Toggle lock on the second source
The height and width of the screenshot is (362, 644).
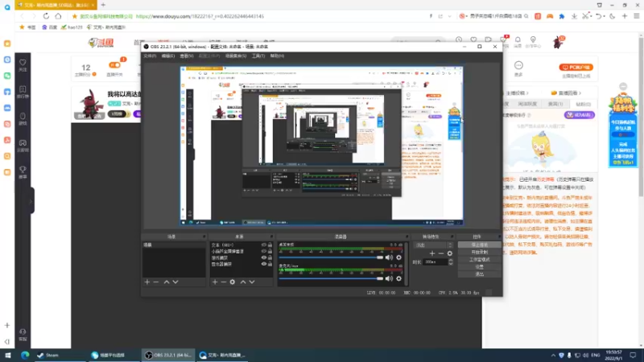tap(270, 251)
